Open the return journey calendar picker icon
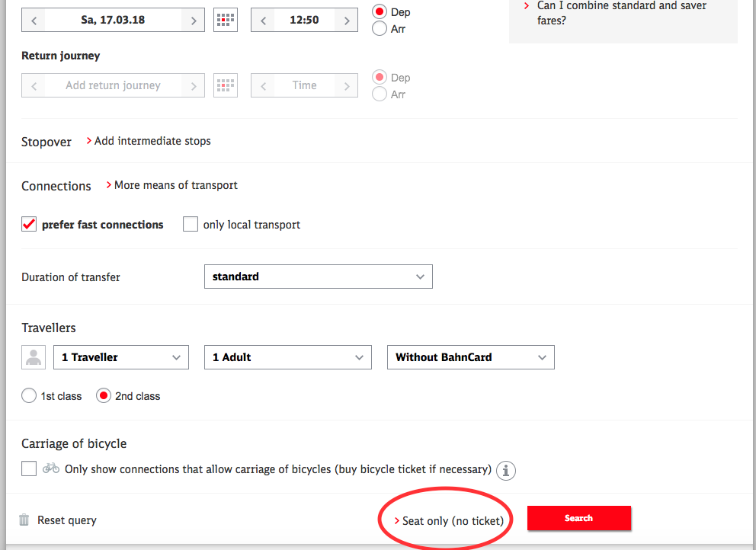 [x=223, y=85]
